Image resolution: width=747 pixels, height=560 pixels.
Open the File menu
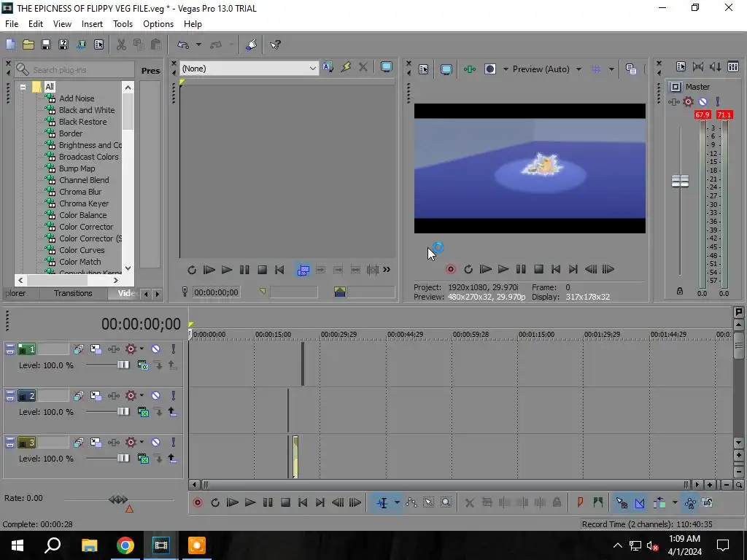[x=12, y=24]
